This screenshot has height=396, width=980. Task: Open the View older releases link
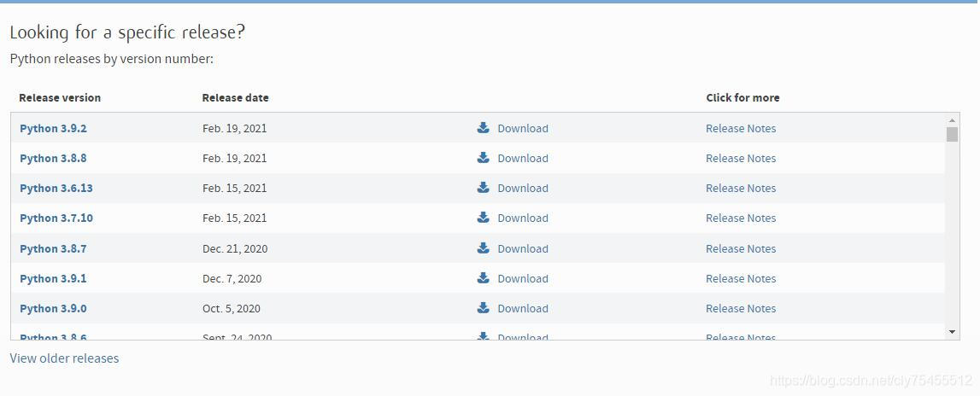64,358
